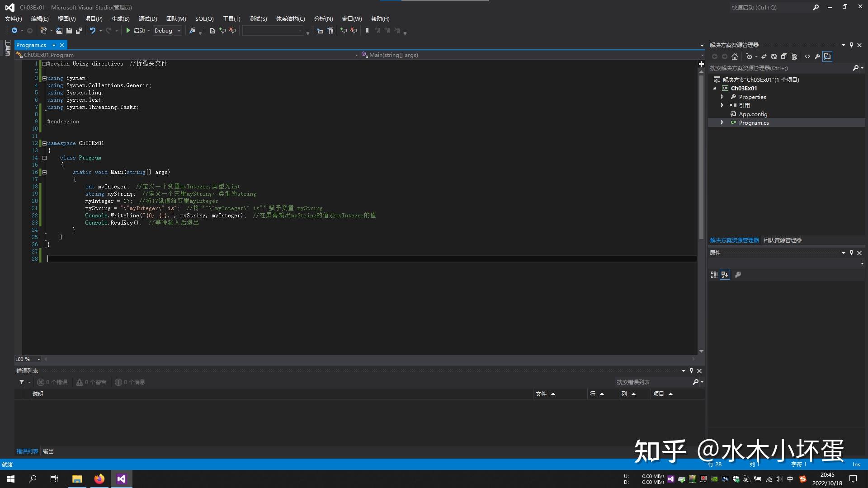Collapse the namespace Ch03Ex01 code block
This screenshot has height=488, width=868.
(44, 143)
